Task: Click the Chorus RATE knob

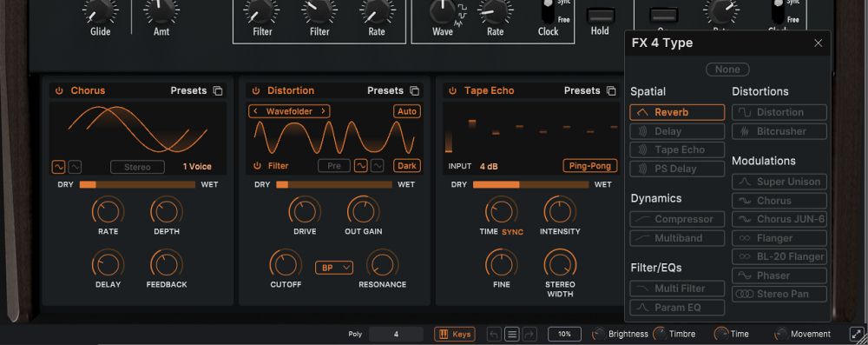Action: click(x=108, y=211)
